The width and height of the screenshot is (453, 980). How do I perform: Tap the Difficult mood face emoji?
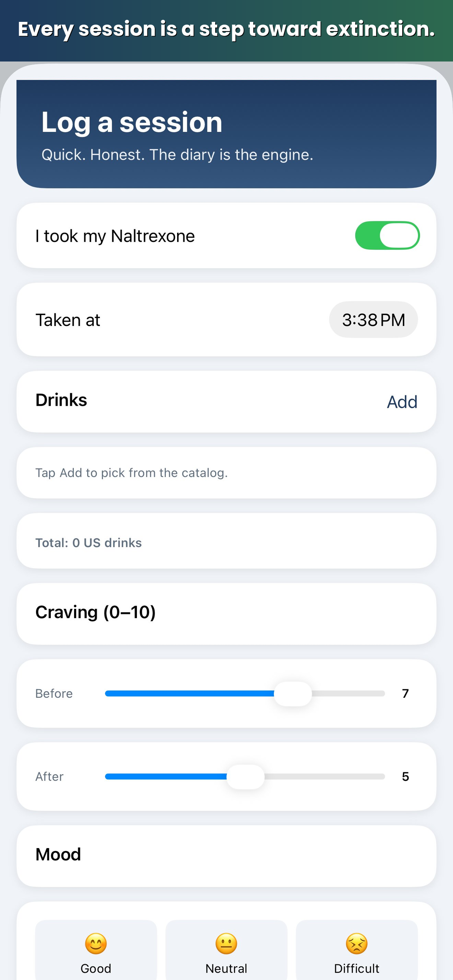[x=357, y=943]
